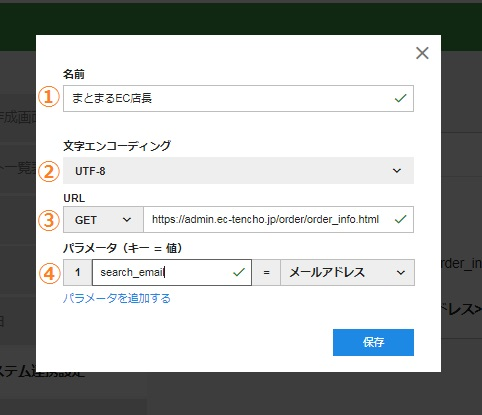Focus the URL field with admin.ec-tencho.jp address
482x415 pixels.
point(279,220)
